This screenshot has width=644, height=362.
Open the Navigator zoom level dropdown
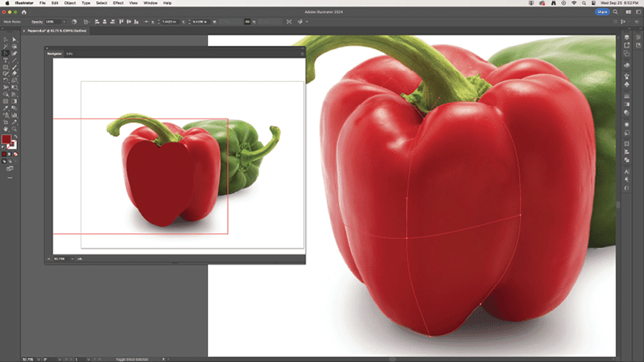tap(72, 259)
